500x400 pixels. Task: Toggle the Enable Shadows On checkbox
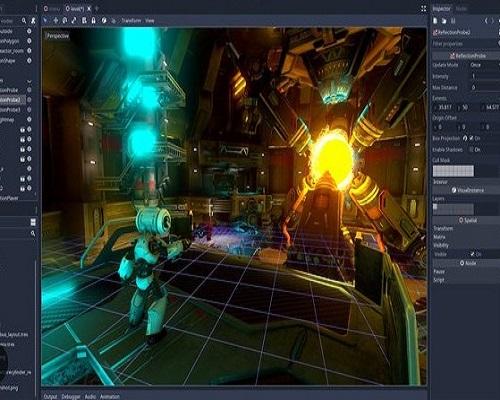click(x=472, y=150)
